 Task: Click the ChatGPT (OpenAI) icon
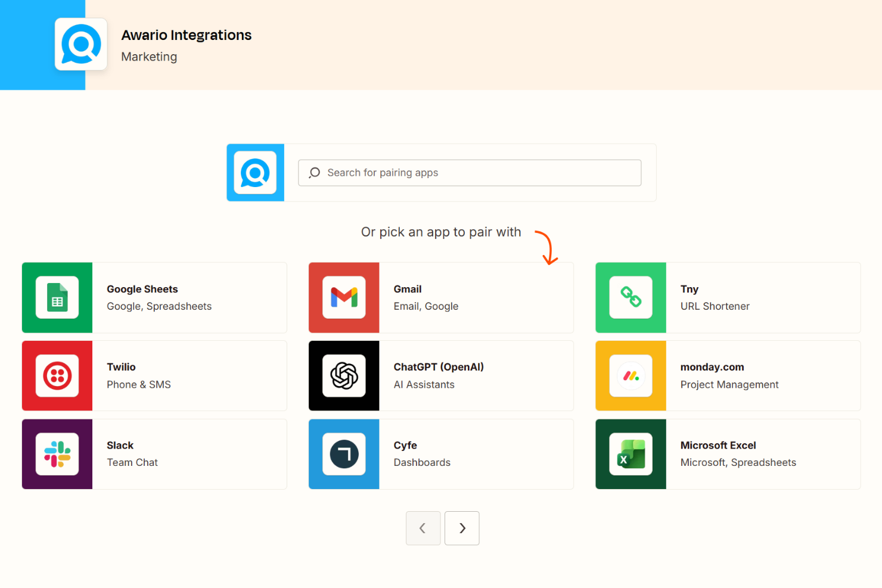(x=344, y=376)
